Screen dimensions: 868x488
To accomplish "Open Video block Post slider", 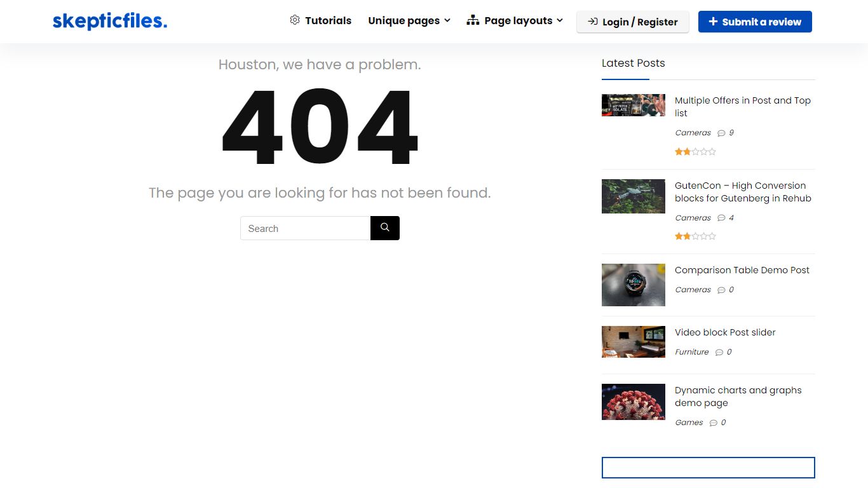I will coord(725,332).
